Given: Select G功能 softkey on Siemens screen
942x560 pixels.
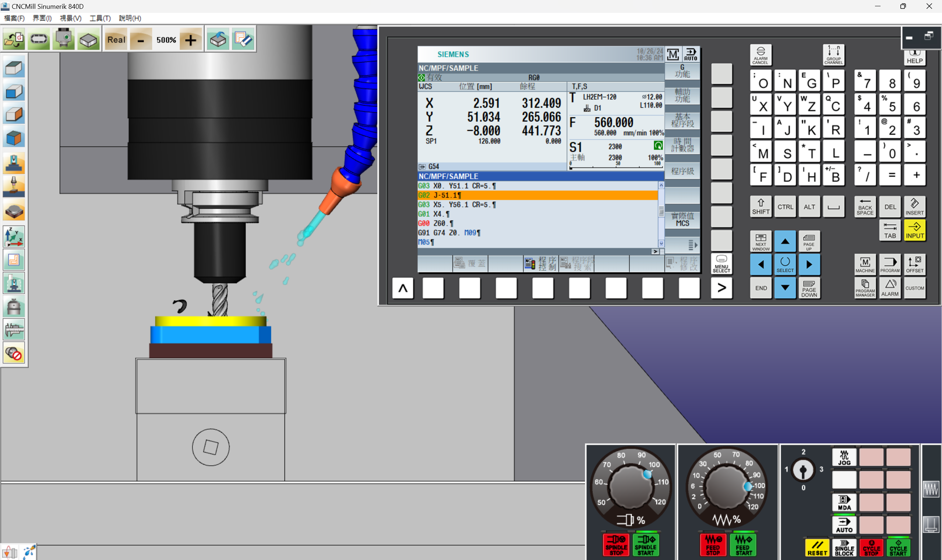Looking at the screenshot, I should point(682,71).
